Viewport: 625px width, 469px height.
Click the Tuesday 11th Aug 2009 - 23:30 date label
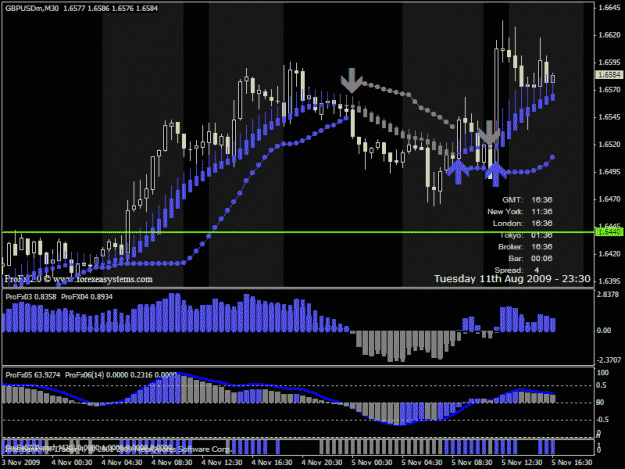512,279
